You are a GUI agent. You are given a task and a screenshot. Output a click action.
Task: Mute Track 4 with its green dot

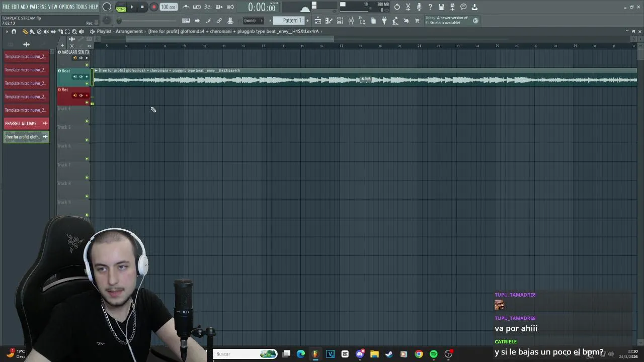pos(87,121)
